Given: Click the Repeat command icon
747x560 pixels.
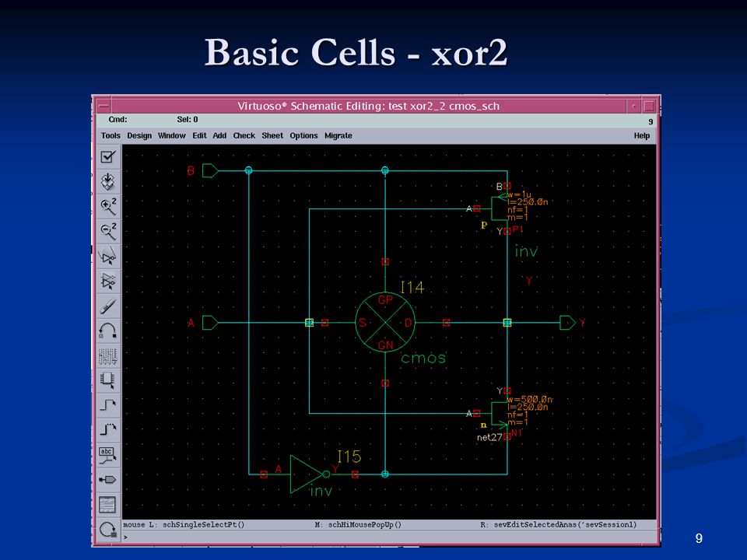Looking at the screenshot, I should pyautogui.click(x=108, y=530).
